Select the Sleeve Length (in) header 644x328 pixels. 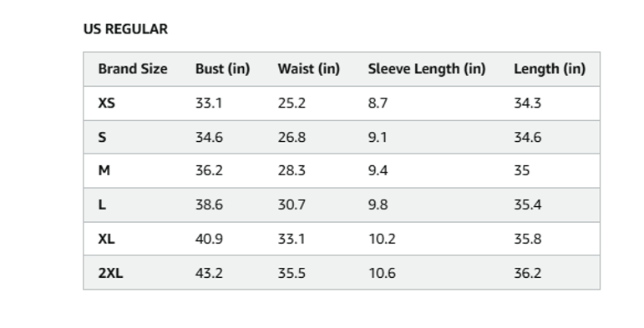click(427, 69)
